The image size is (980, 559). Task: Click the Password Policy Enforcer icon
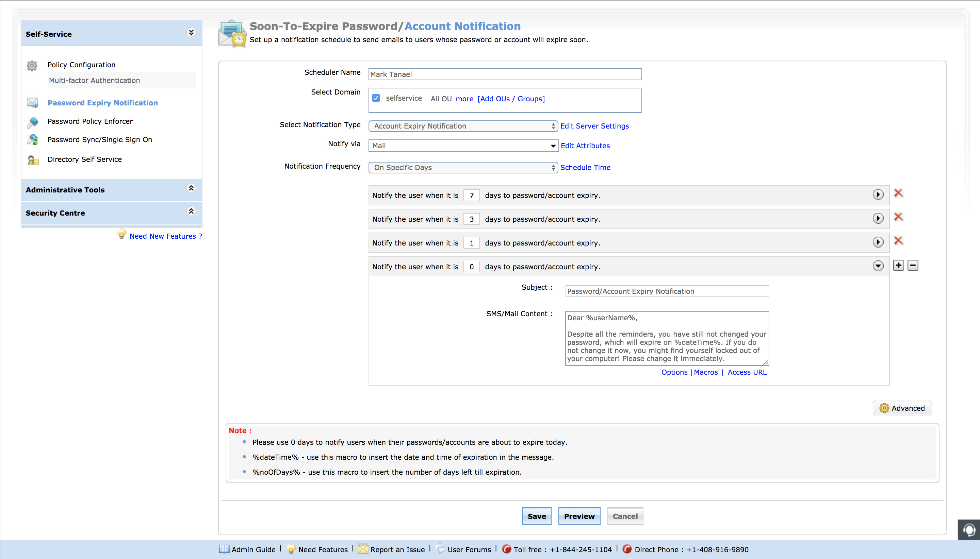[33, 122]
